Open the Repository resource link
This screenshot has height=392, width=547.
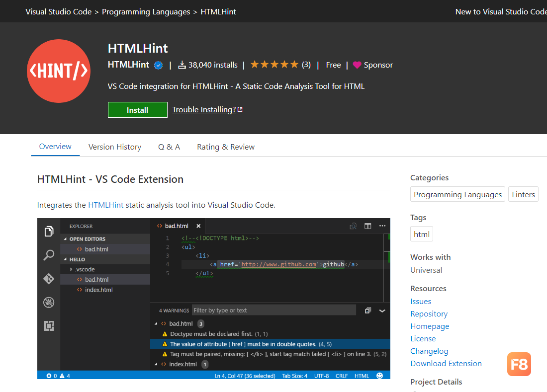(x=429, y=314)
